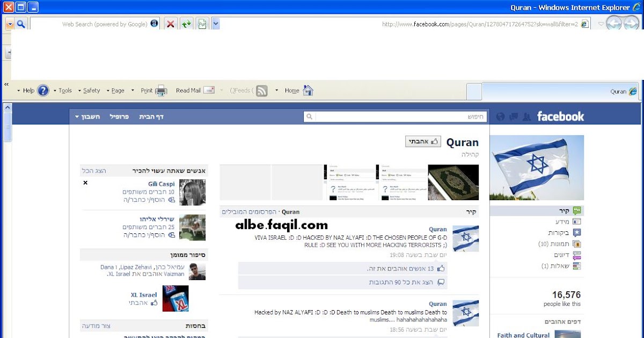Click the Ask icon in the web search box
Screen dimensions: 644x338
[154, 24]
